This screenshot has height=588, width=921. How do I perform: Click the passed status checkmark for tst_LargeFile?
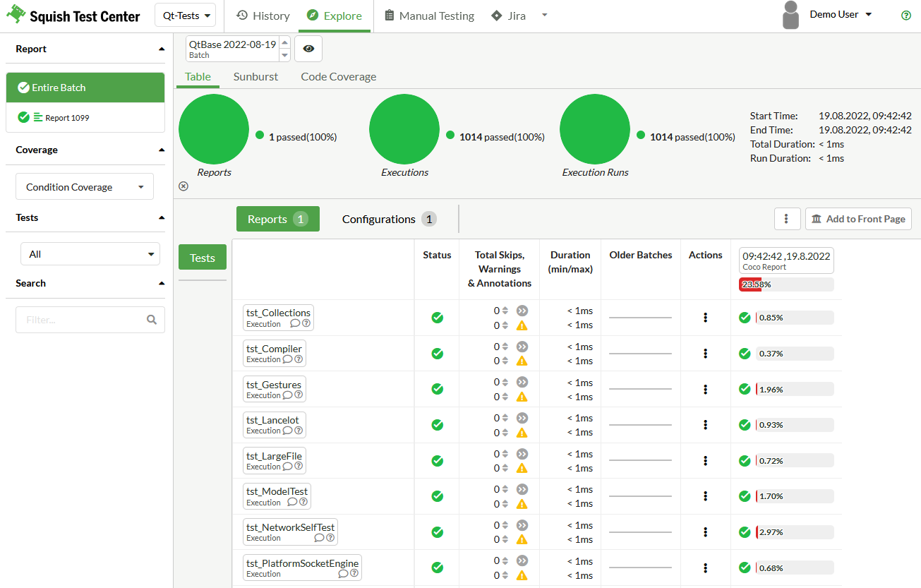pos(437,461)
